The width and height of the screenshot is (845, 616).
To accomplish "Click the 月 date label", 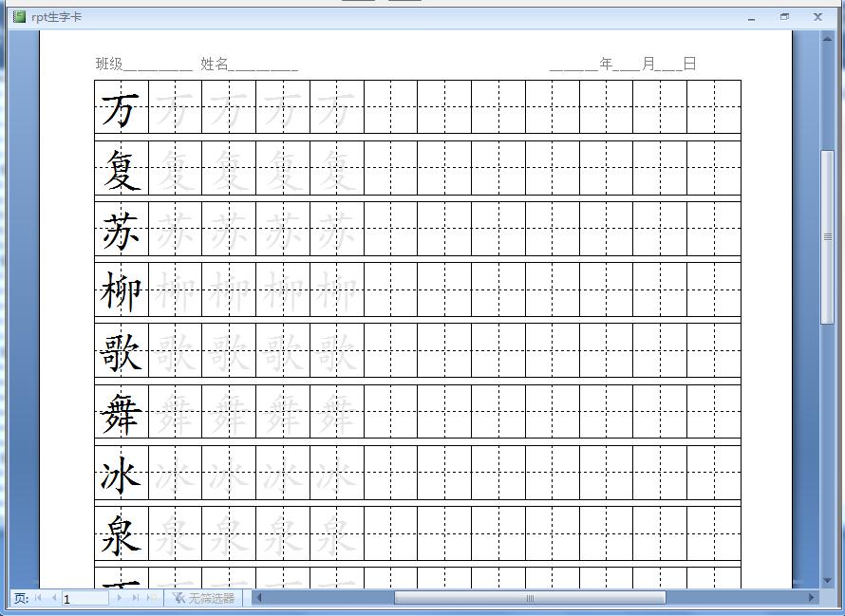I will coord(648,64).
